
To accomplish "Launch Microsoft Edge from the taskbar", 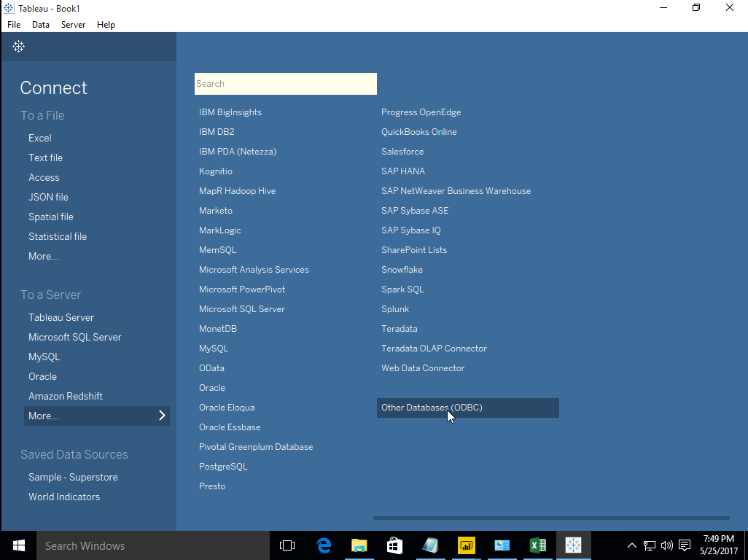I will 324,545.
